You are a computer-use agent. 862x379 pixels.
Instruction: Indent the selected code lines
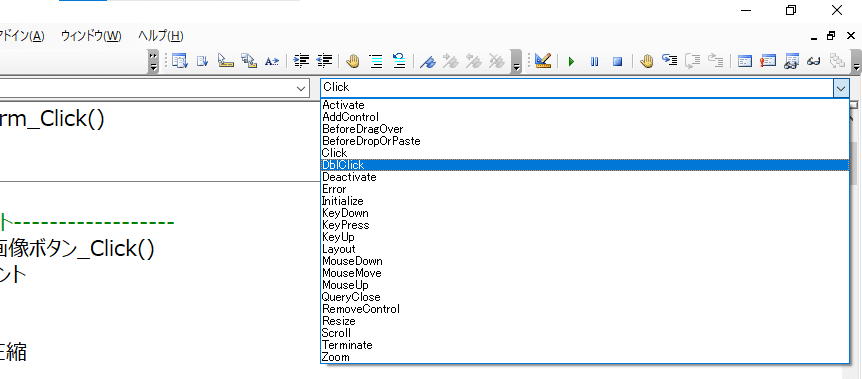coord(301,61)
